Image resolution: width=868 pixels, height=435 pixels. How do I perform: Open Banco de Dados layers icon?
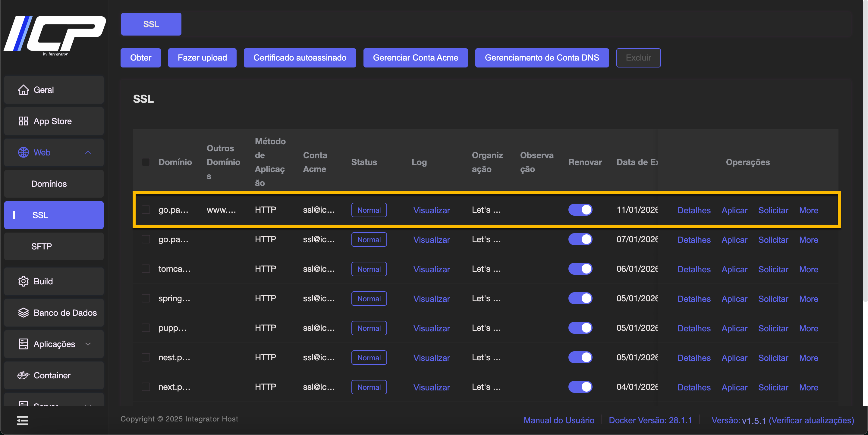coord(23,313)
